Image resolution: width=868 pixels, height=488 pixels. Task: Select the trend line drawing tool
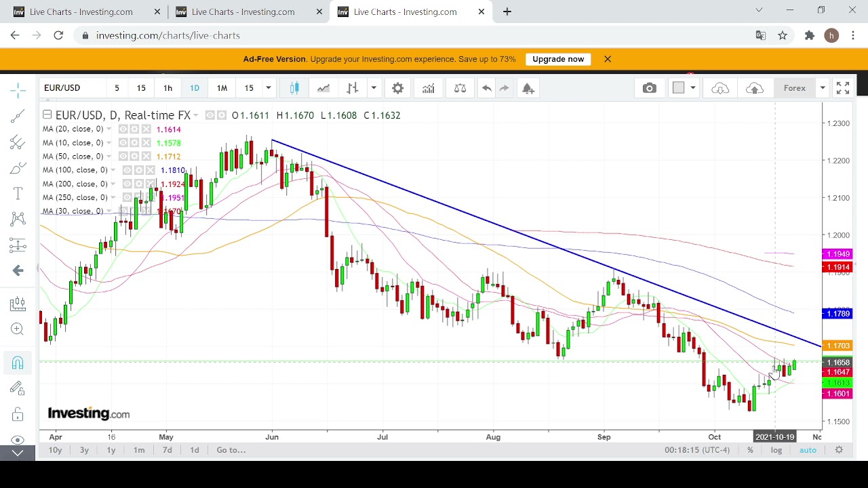pyautogui.click(x=18, y=116)
